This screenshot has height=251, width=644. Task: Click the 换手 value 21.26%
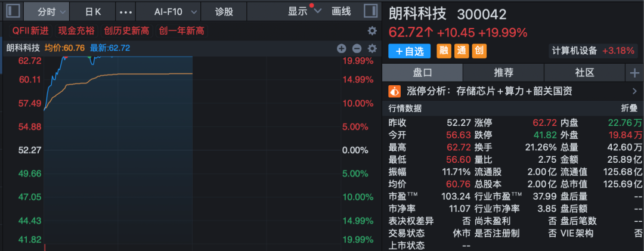[541, 147]
